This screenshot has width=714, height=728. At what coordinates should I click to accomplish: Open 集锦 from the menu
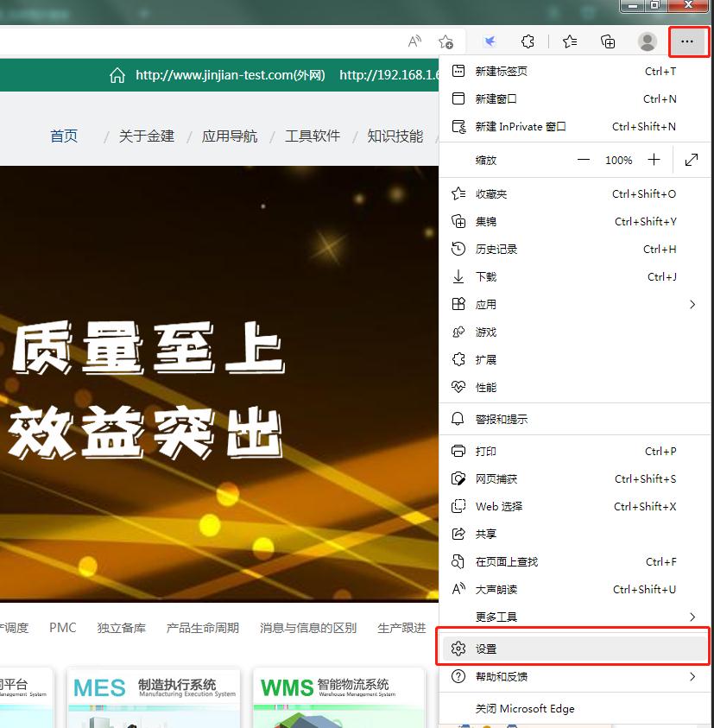574,221
